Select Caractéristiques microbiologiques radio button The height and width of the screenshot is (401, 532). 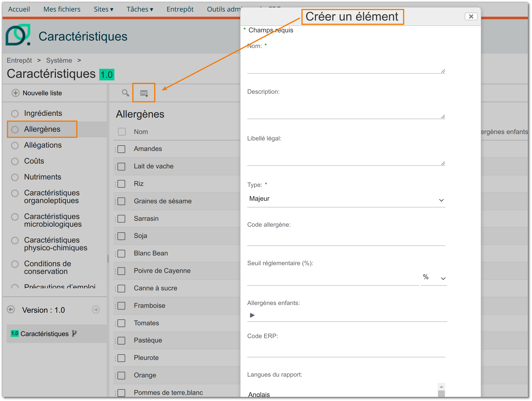pyautogui.click(x=15, y=217)
